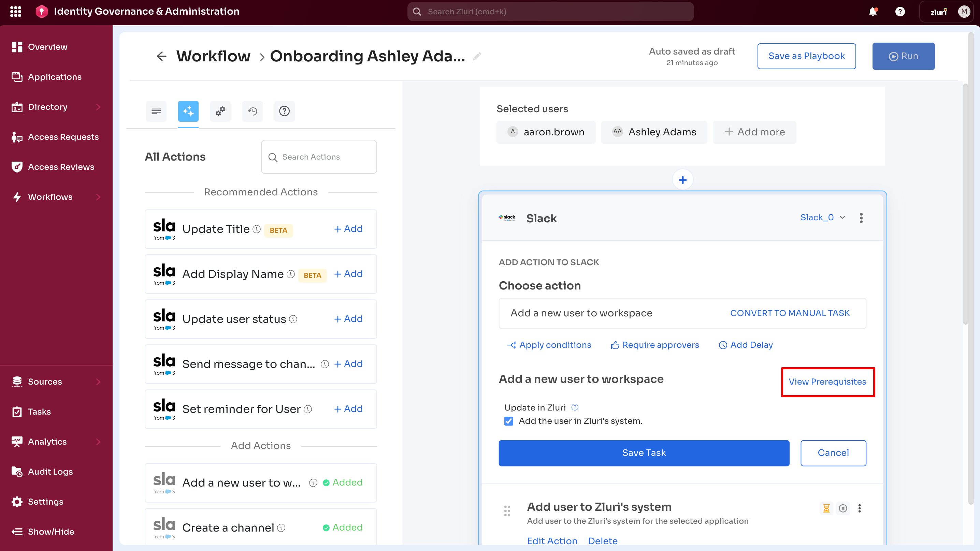980x551 pixels.
Task: Click the blue plus to insert step
Action: tap(682, 180)
